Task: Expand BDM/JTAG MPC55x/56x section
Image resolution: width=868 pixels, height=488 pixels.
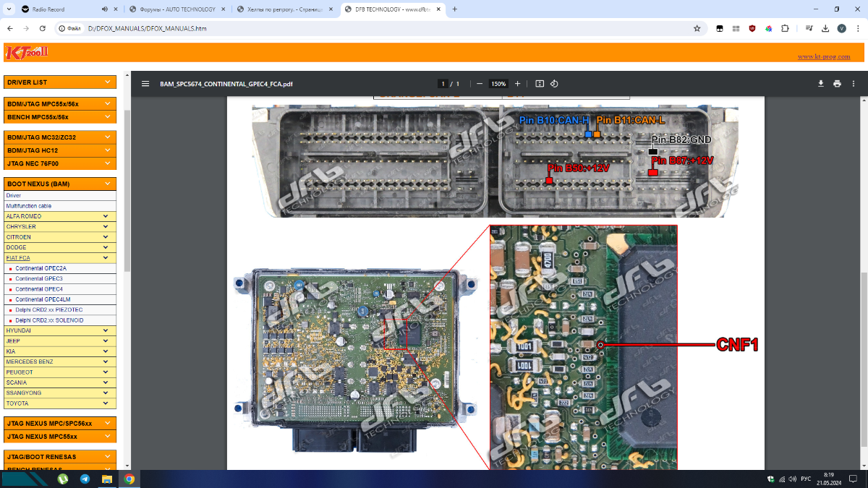Action: point(60,103)
